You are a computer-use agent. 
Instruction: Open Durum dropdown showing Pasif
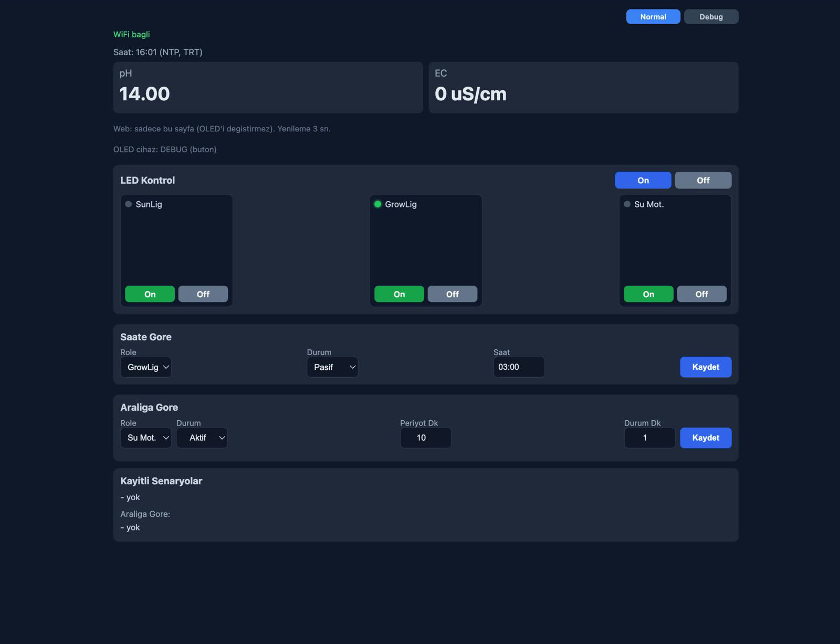pos(332,367)
